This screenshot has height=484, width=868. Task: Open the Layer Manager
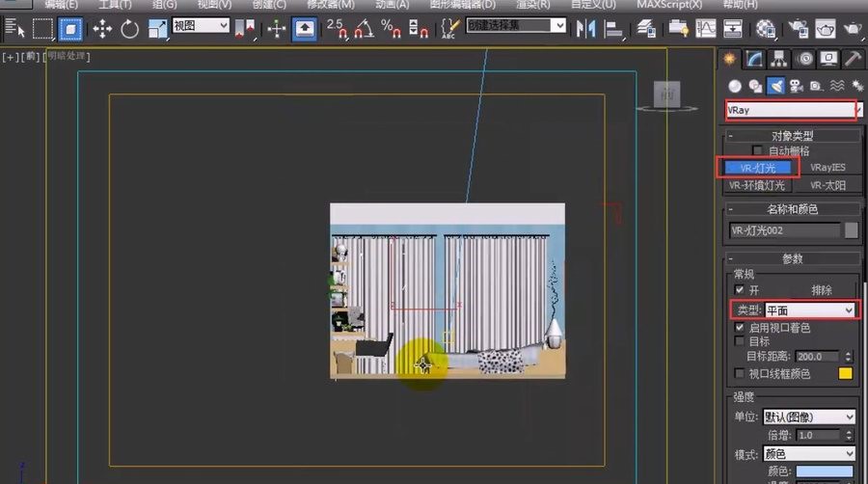(645, 28)
